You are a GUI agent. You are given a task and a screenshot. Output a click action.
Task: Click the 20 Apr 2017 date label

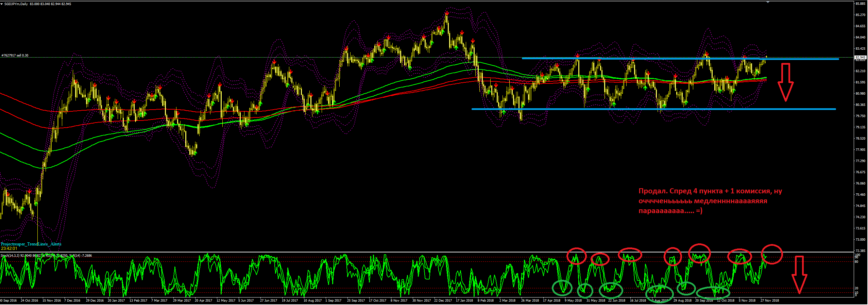tap(203, 301)
